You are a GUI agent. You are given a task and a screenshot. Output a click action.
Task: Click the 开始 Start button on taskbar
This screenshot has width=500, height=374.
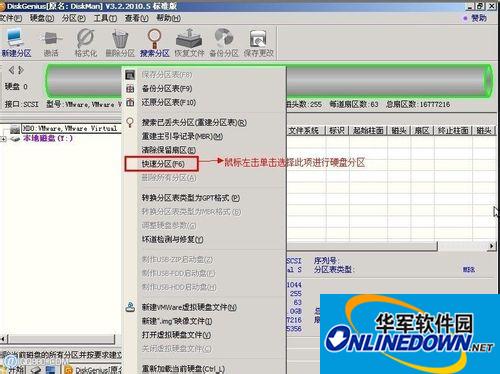[13, 370]
